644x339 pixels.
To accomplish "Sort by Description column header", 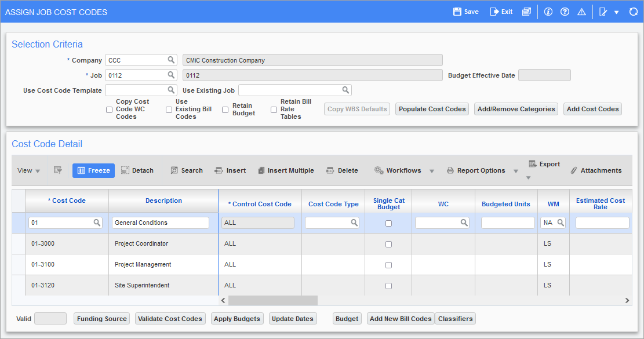I will pyautogui.click(x=163, y=201).
